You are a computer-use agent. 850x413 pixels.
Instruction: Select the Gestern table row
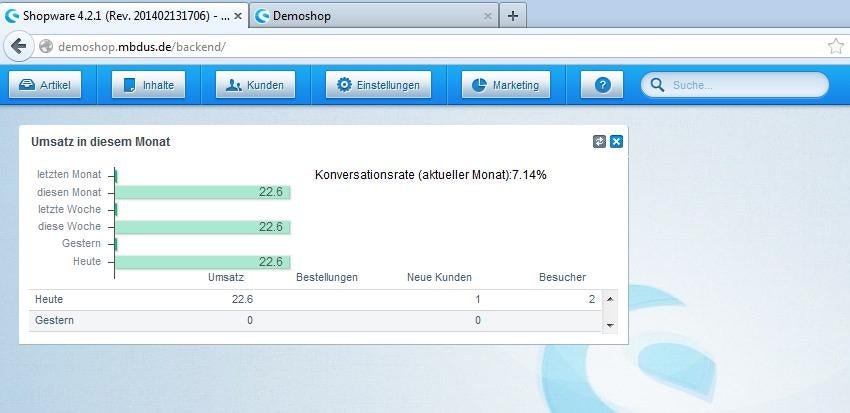pos(315,320)
